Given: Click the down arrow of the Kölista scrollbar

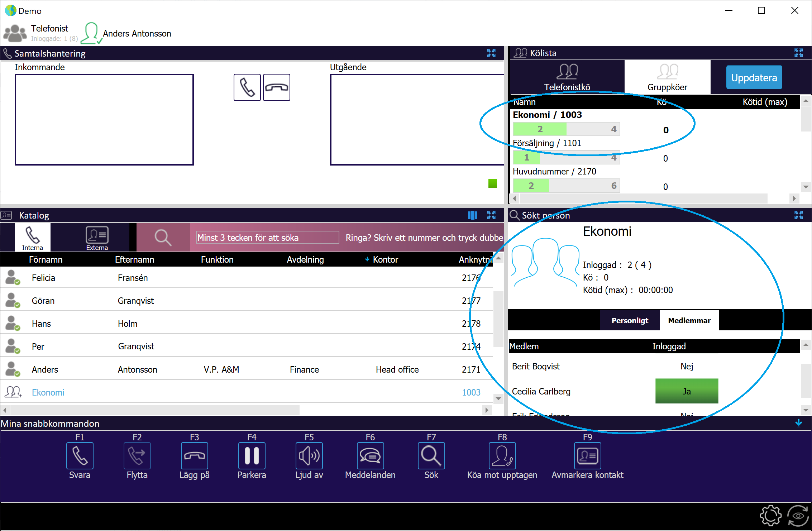Looking at the screenshot, I should click(x=806, y=187).
